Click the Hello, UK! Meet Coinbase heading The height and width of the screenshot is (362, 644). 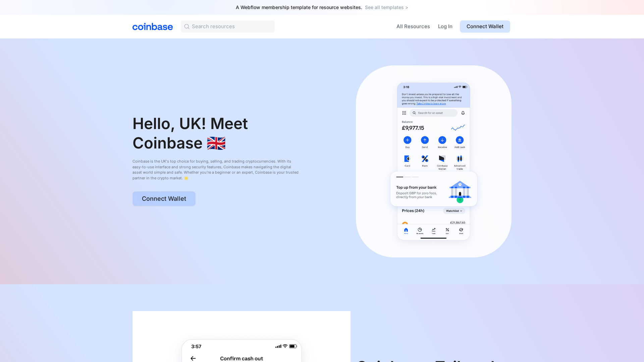coord(190,133)
